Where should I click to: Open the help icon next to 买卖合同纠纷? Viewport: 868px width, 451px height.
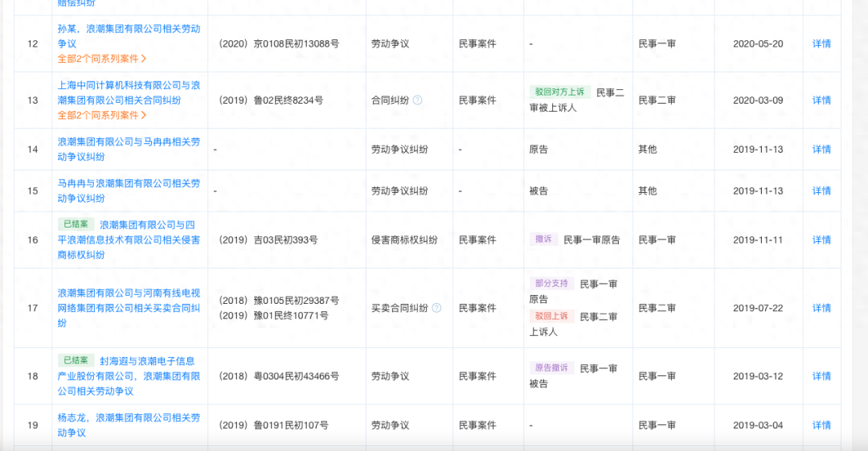[x=436, y=308]
